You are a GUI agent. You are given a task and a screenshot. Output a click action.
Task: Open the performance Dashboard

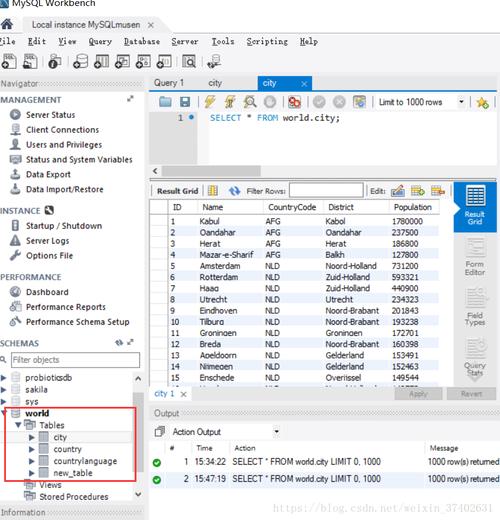tap(47, 292)
